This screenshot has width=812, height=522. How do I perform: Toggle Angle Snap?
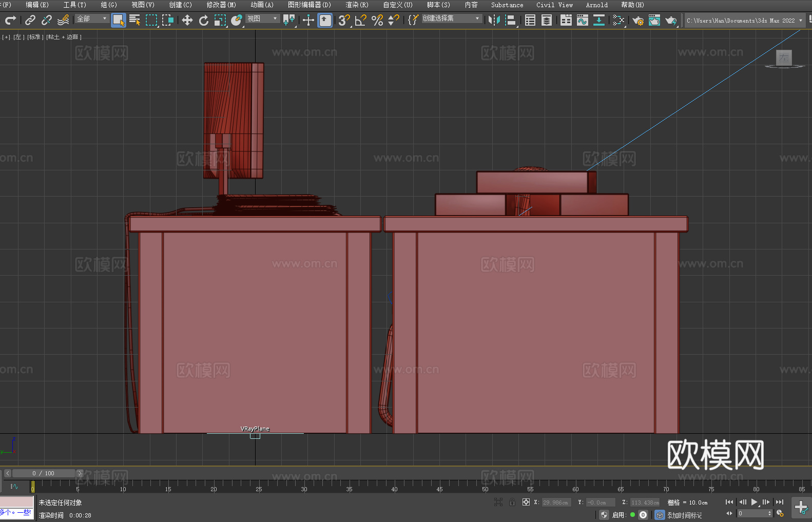(x=361, y=20)
